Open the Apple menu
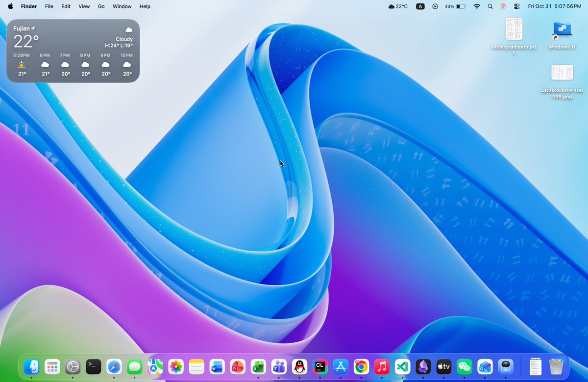588x382 pixels. pyautogui.click(x=10, y=6)
